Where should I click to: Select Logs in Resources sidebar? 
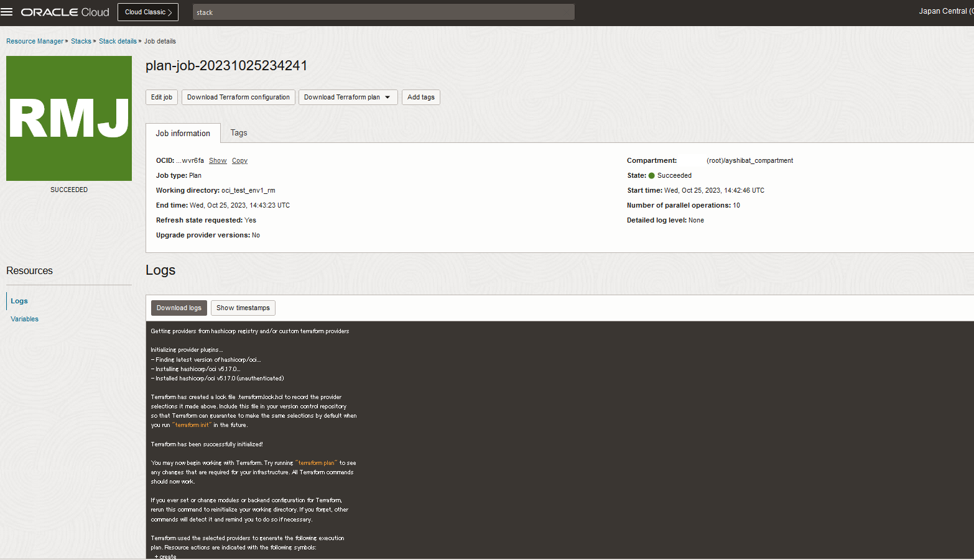(x=19, y=301)
